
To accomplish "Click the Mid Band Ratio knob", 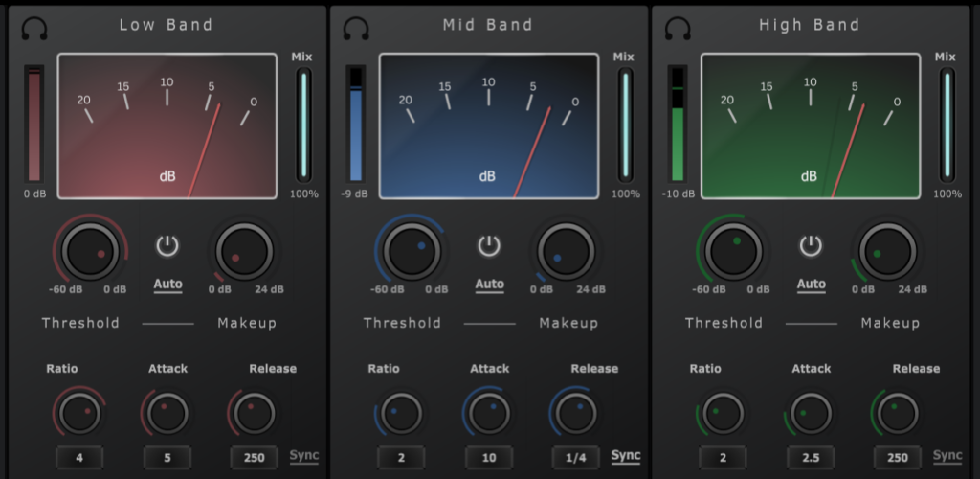I will 401,413.
